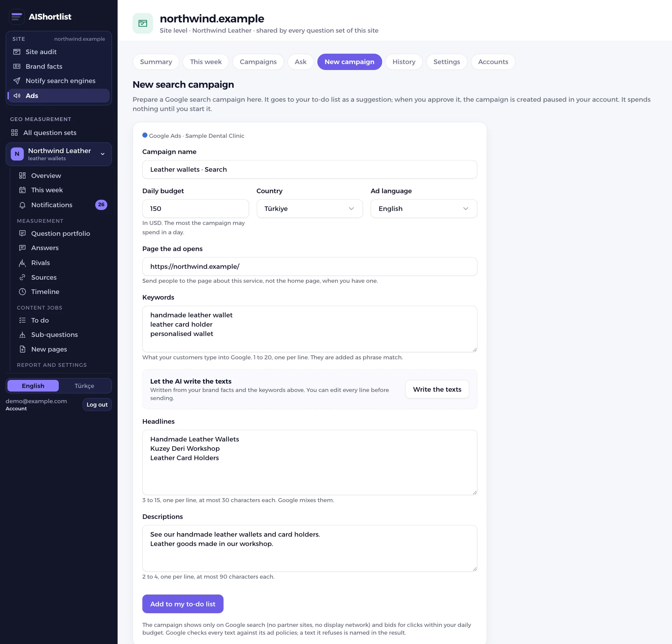Switch to the Summary tab

click(x=156, y=62)
